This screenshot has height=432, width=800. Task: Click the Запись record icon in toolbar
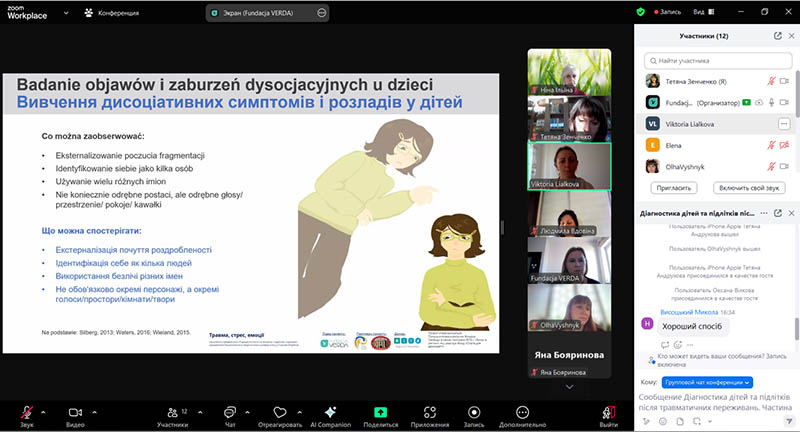tap(474, 412)
